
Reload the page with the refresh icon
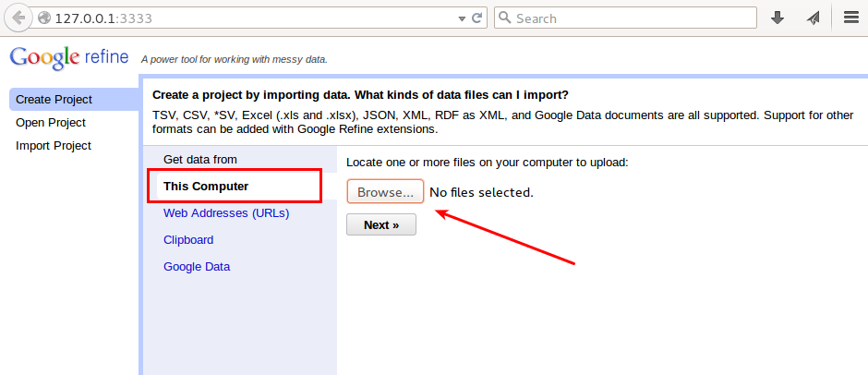tap(476, 18)
